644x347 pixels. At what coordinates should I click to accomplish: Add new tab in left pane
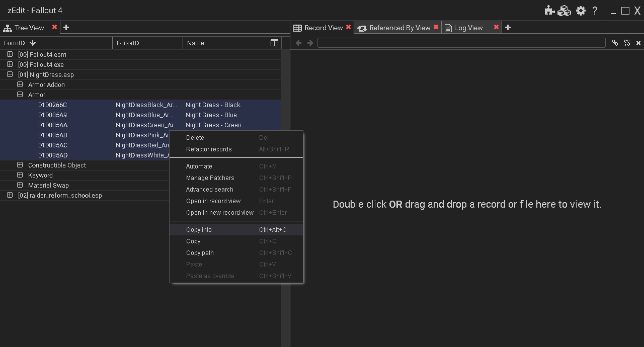(66, 28)
